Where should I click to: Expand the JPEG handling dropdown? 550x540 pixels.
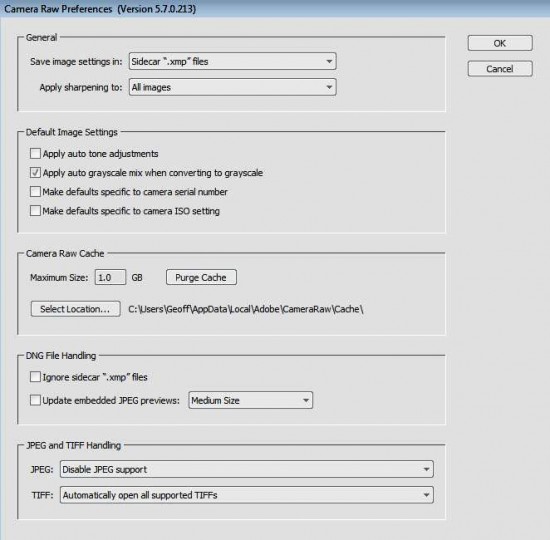tap(247, 469)
